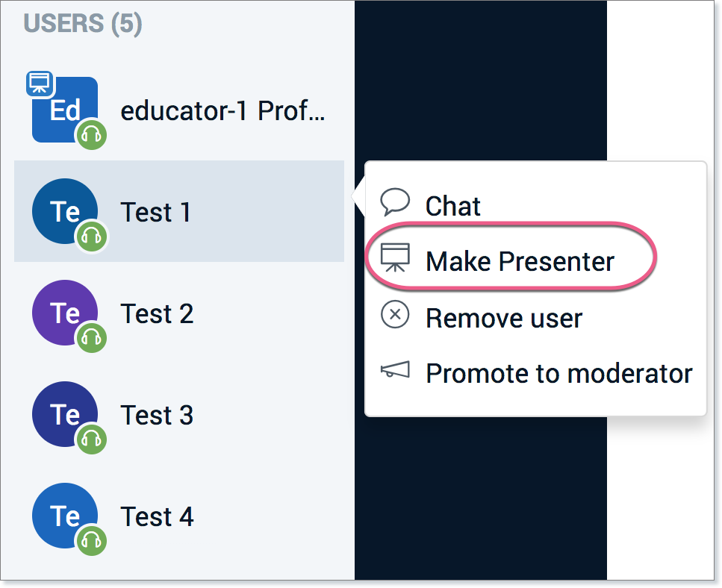Click Test 1's green headset badge

pyautogui.click(x=92, y=237)
